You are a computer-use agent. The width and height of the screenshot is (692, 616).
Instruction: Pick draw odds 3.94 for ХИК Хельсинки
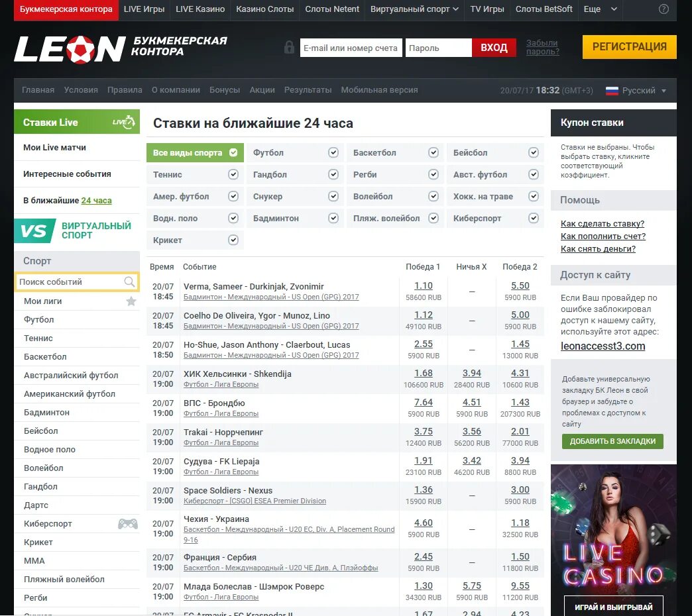[472, 373]
